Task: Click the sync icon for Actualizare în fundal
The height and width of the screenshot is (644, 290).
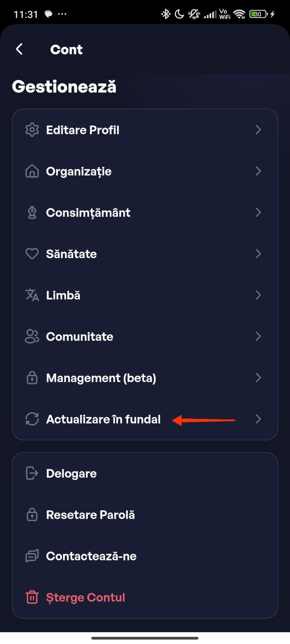Action: 32,419
